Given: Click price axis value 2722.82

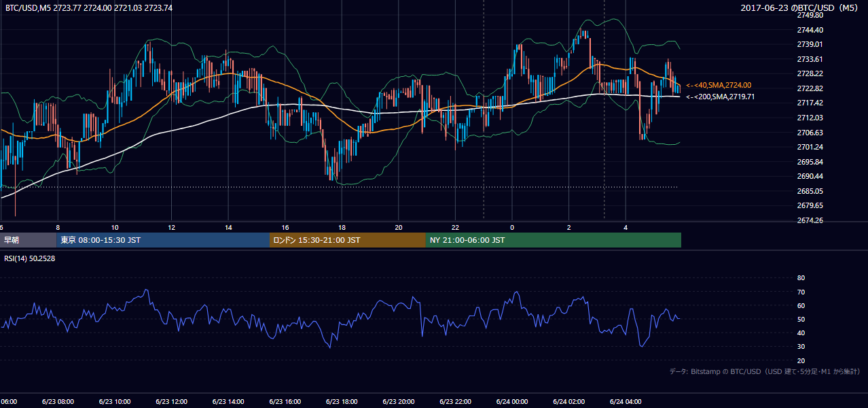Looking at the screenshot, I should (x=810, y=88).
